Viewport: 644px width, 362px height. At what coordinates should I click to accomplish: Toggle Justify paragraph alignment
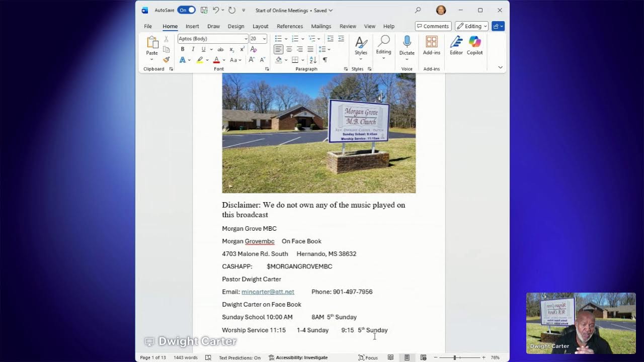(x=310, y=49)
